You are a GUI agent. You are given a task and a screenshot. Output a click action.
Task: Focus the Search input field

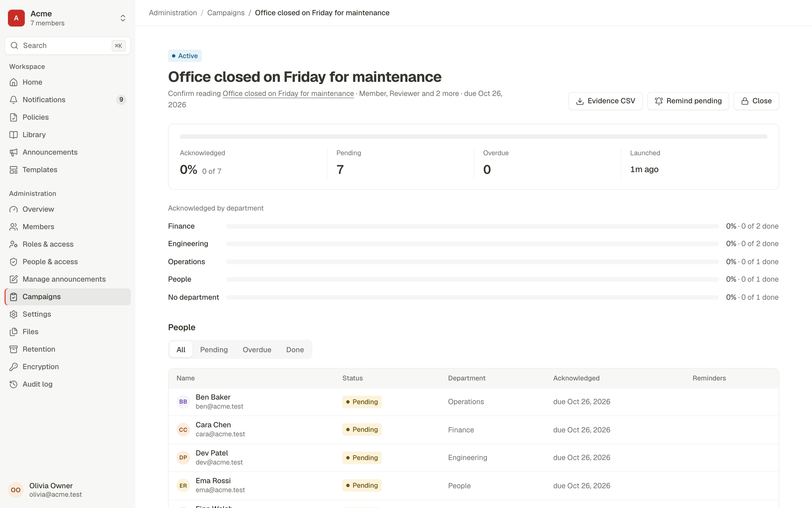coord(68,45)
